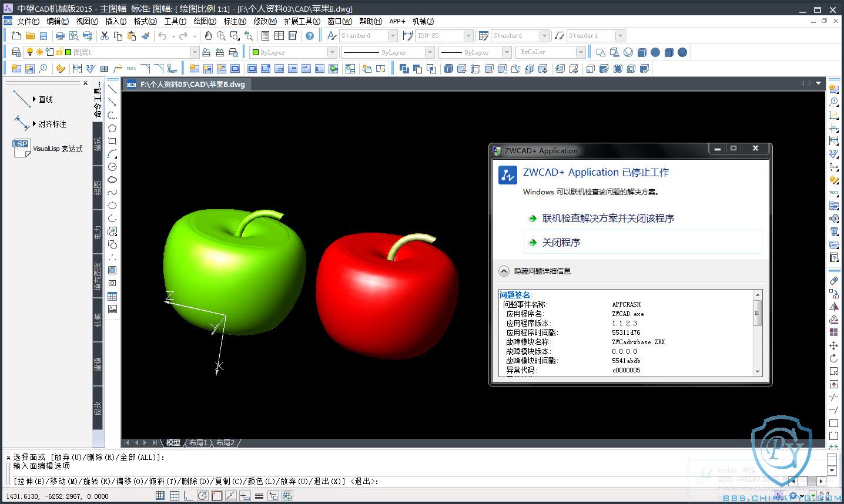The image size is (844, 504).
Task: Select the Circle tool in draw toolbar
Action: 112,167
